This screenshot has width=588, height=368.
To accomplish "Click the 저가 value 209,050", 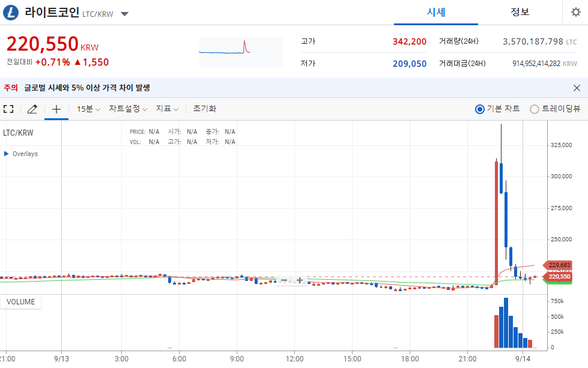I will pyautogui.click(x=410, y=64).
